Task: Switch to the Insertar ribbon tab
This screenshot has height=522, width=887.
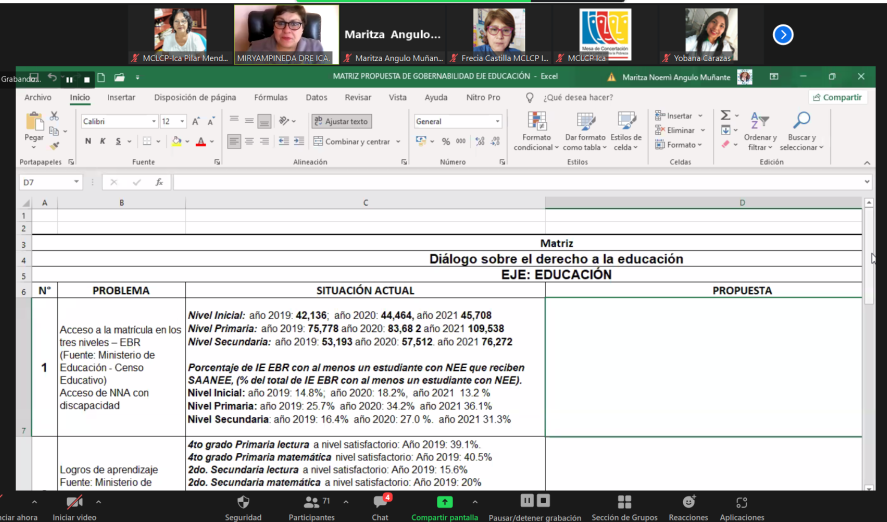Action: [x=121, y=97]
